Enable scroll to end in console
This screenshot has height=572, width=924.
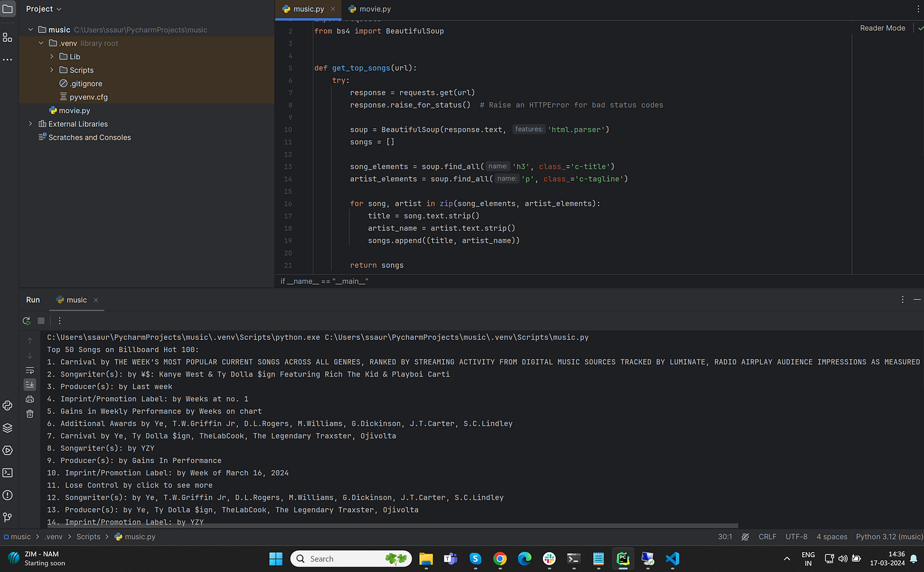[x=29, y=384]
